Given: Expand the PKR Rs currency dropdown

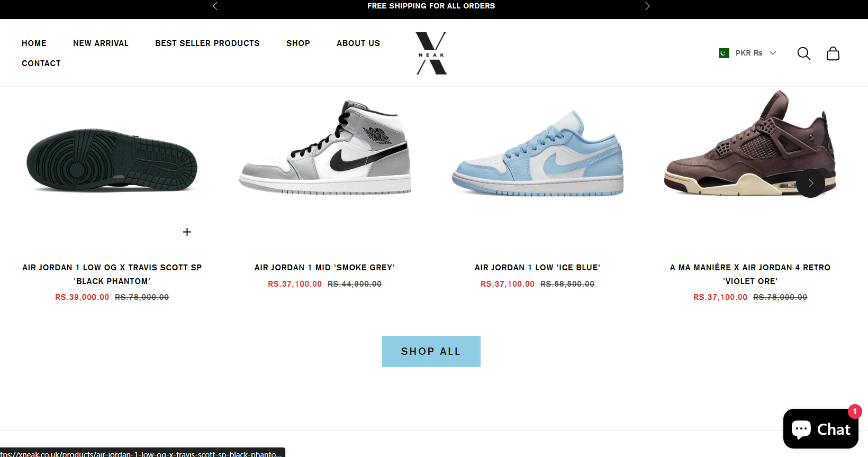Looking at the screenshot, I should tap(747, 53).
